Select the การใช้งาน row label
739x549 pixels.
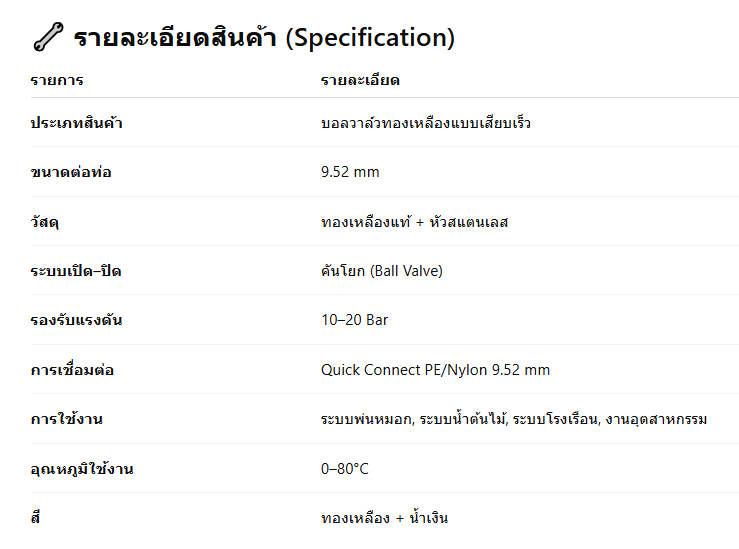(66, 419)
